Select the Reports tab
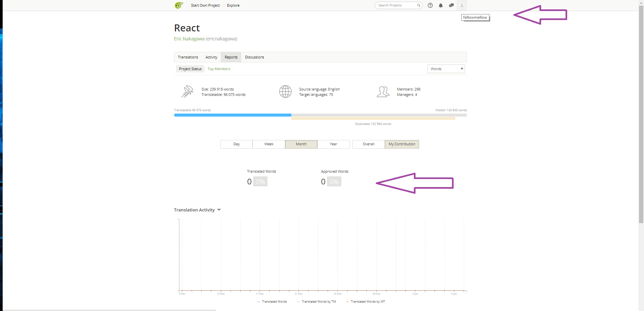Viewport: 644px width, 311px height. pyautogui.click(x=231, y=57)
